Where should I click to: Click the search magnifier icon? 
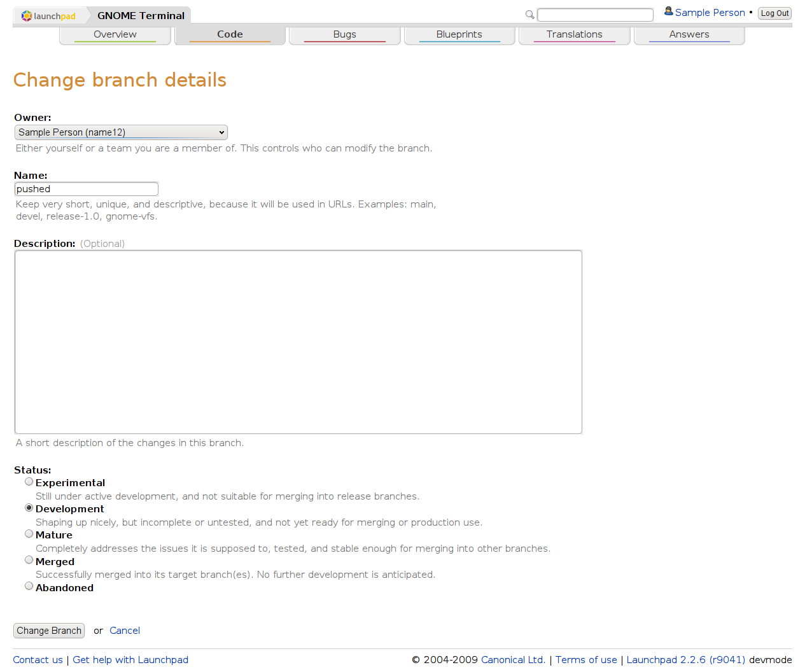click(x=529, y=15)
